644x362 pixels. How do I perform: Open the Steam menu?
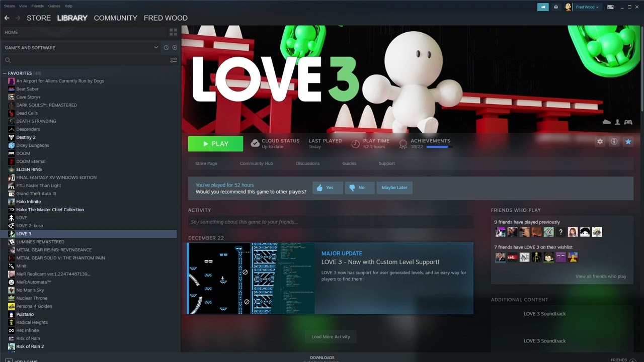9,6
